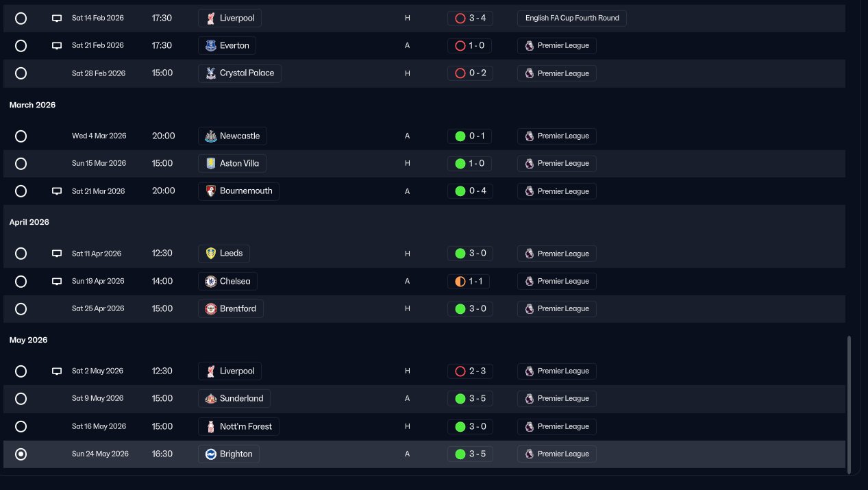Click the TV icon beside Bournemouth fixture

click(x=57, y=191)
